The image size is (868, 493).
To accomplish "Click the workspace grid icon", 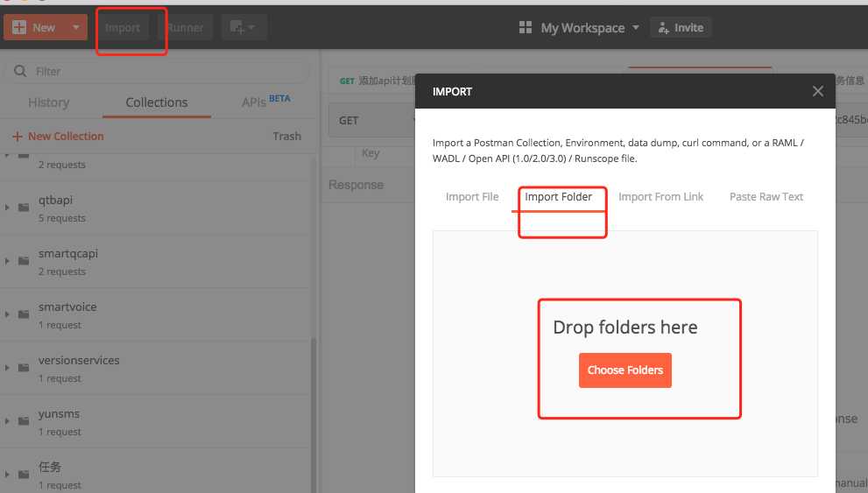I will click(x=526, y=27).
